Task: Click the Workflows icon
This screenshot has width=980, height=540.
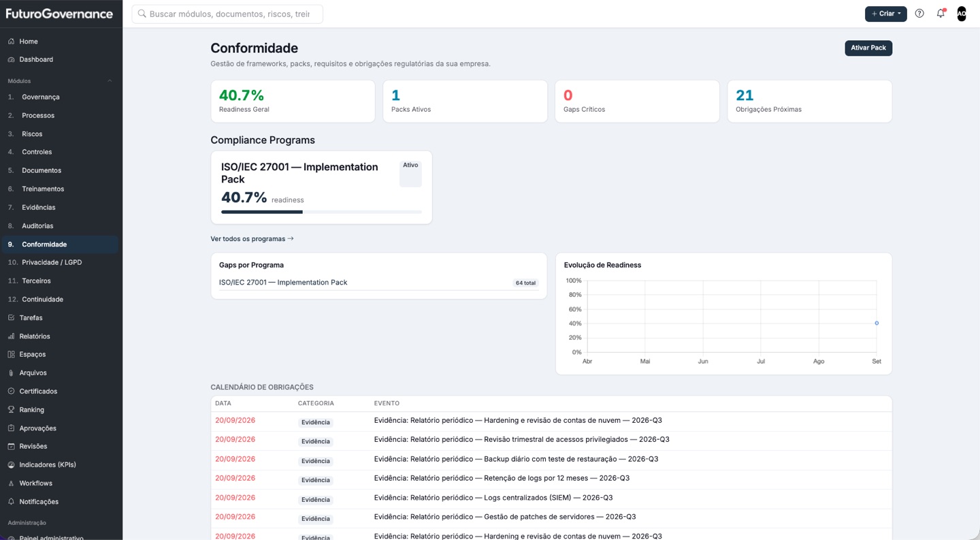Action: 11,483
